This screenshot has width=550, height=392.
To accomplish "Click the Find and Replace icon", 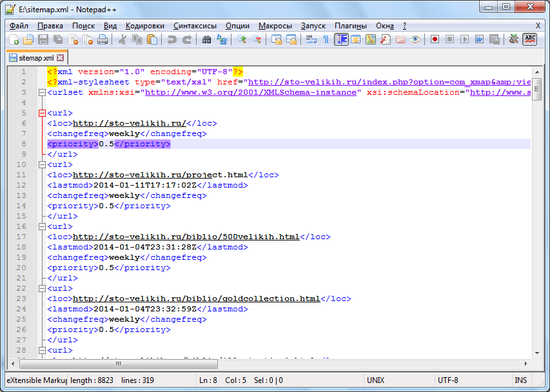I will (x=222, y=40).
